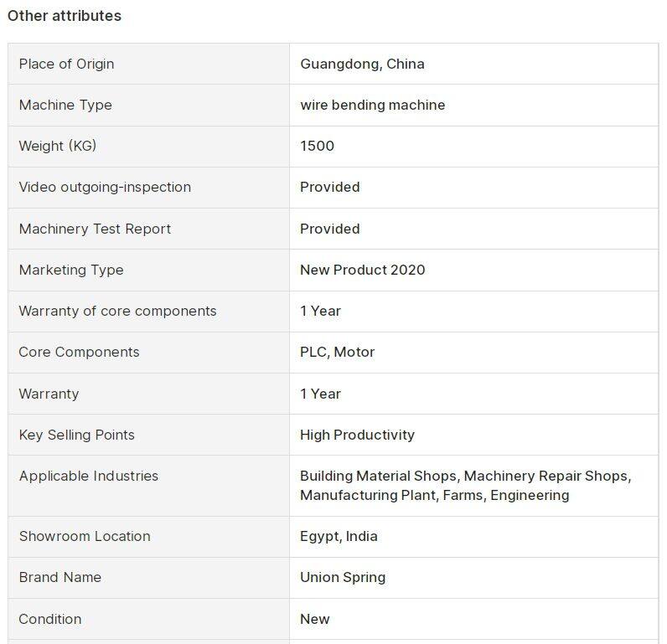The image size is (667, 644).
Task: Click the 'Egypt, India' showroom value
Action: coord(339,536)
